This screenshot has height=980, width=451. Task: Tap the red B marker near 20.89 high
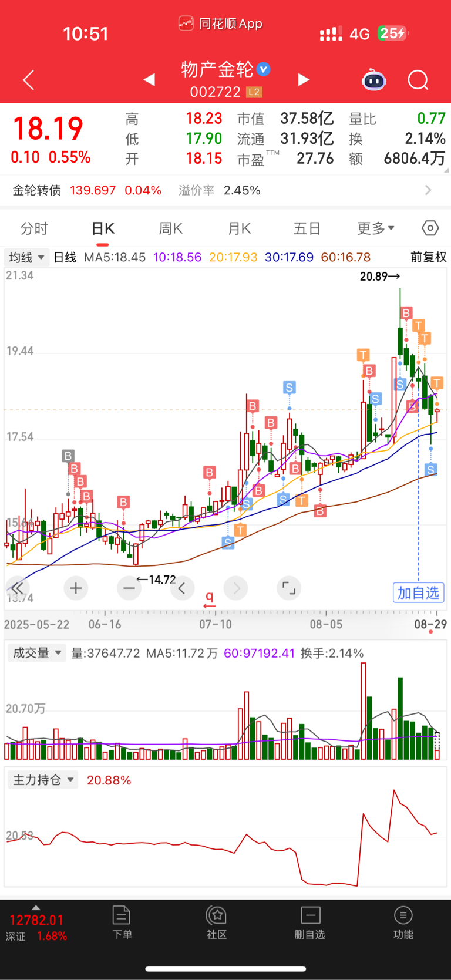tap(406, 313)
